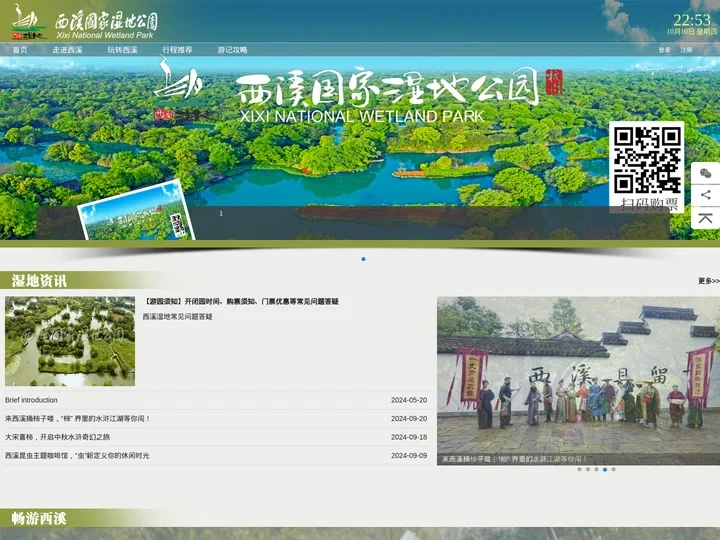The width and height of the screenshot is (720, 540).
Task: Click the share icon in the side widget
Action: (706, 195)
